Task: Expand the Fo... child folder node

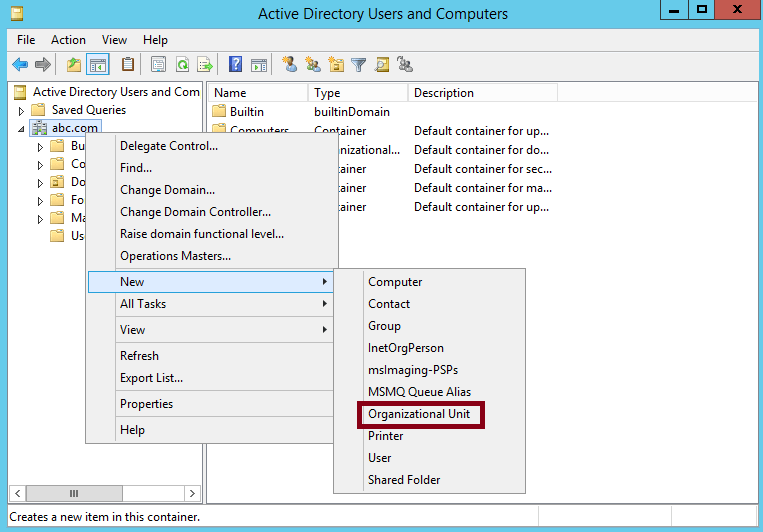Action: [40, 201]
